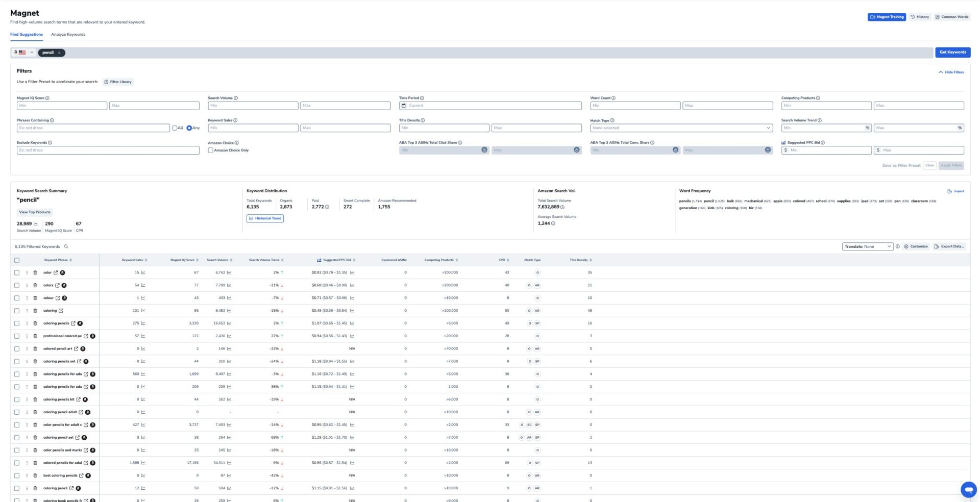This screenshot has width=980, height=502.
Task: Select the 'All' radio for Phrases Containing
Action: click(175, 128)
